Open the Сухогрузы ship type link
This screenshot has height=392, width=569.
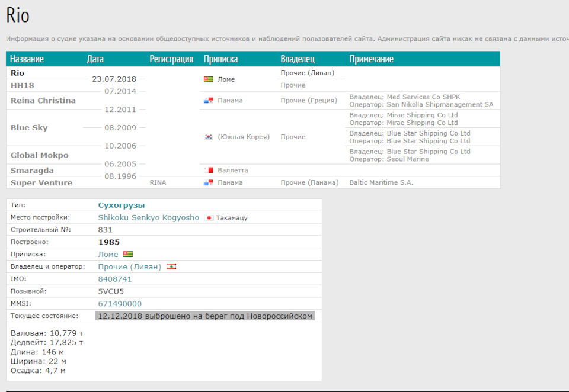(121, 205)
